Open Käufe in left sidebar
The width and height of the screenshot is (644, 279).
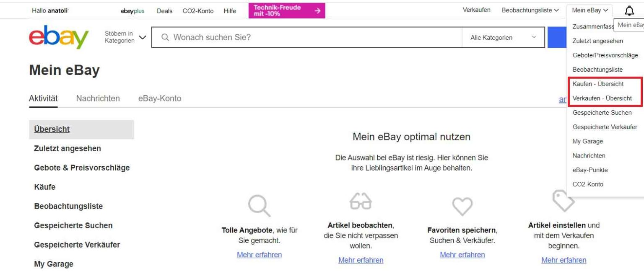click(44, 187)
